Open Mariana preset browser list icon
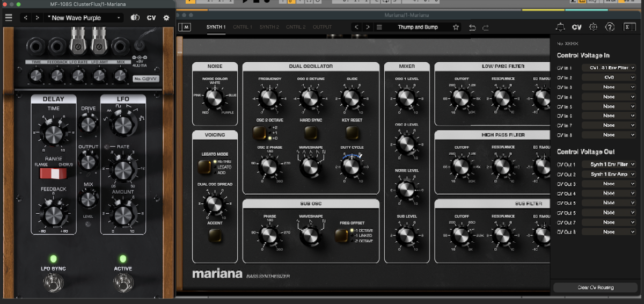Image resolution: width=644 pixels, height=304 pixels. point(379,27)
